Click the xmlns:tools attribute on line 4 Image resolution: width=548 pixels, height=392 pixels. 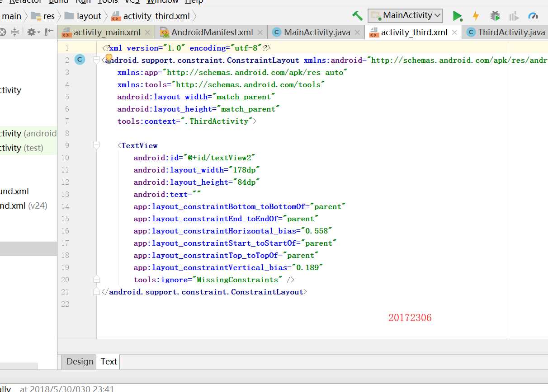point(221,84)
